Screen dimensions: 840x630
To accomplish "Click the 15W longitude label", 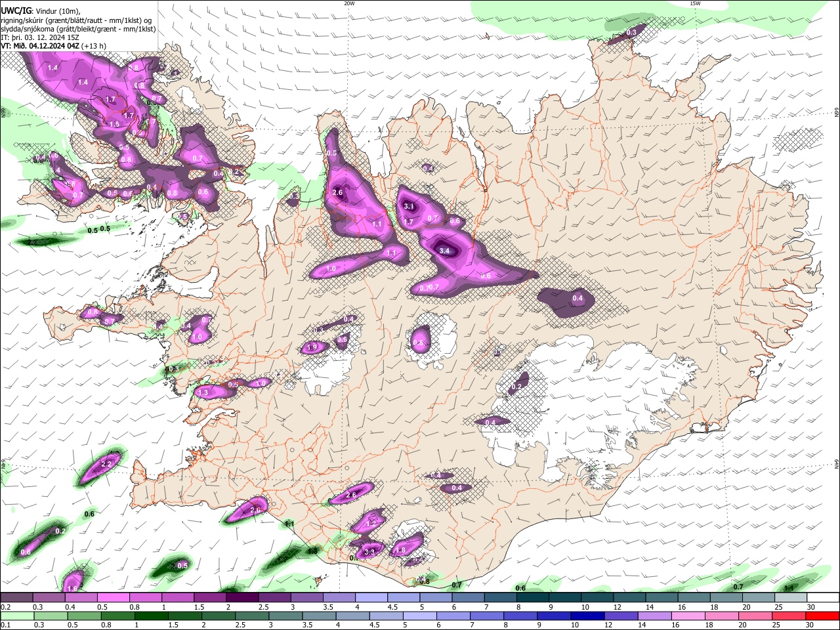I will point(695,3).
